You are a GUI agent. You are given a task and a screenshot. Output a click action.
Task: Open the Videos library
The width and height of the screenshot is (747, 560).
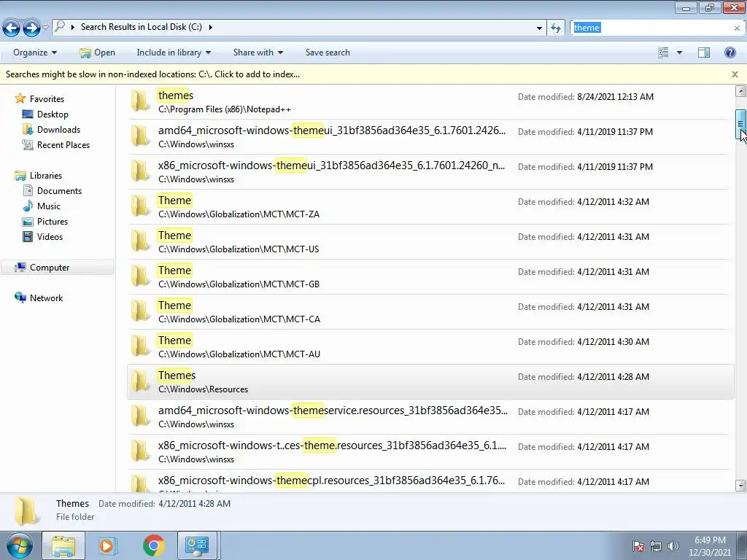[50, 237]
